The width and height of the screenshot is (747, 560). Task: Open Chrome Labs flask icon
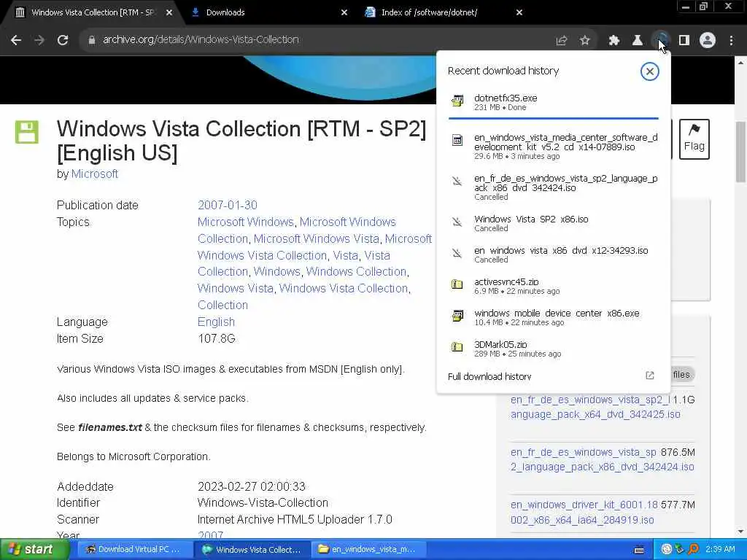click(637, 41)
